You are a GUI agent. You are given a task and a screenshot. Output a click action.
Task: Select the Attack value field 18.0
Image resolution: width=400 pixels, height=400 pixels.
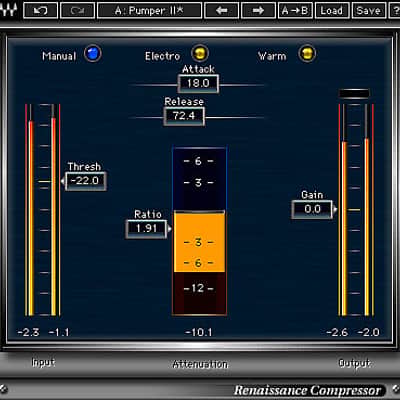(198, 83)
